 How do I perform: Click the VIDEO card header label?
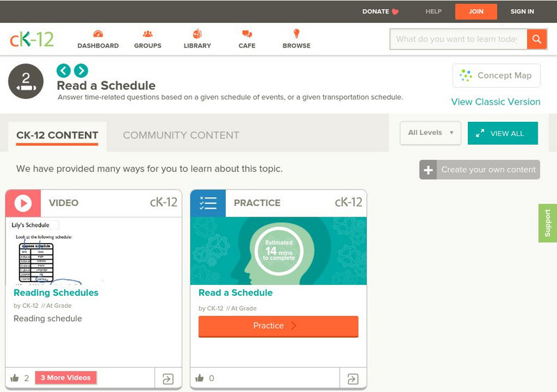(63, 203)
